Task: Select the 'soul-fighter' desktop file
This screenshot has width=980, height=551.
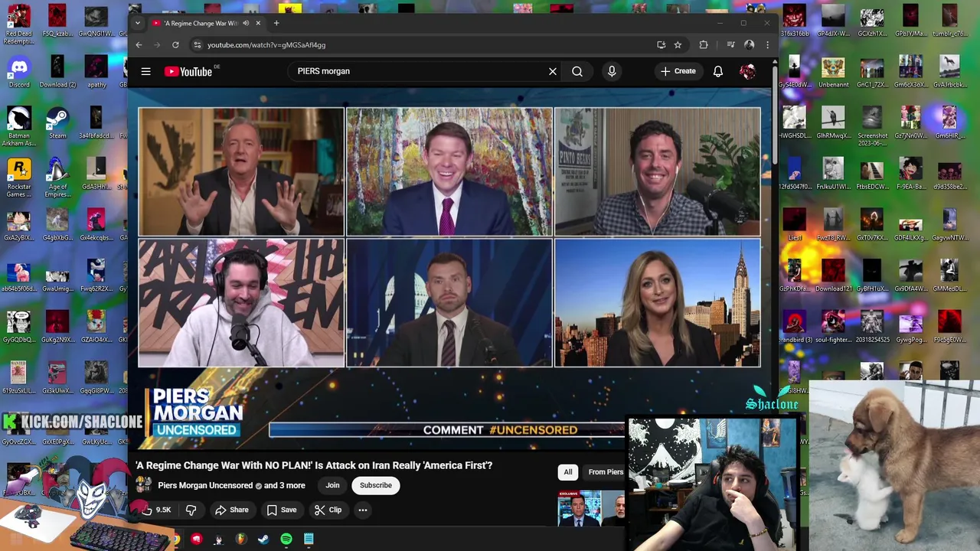Action: [833, 326]
